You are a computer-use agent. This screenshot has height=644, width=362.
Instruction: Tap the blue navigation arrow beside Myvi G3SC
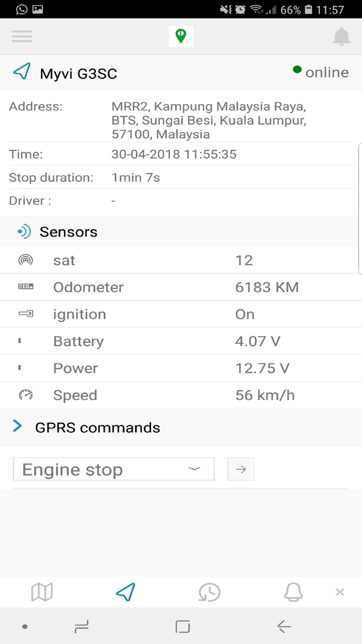tap(22, 71)
